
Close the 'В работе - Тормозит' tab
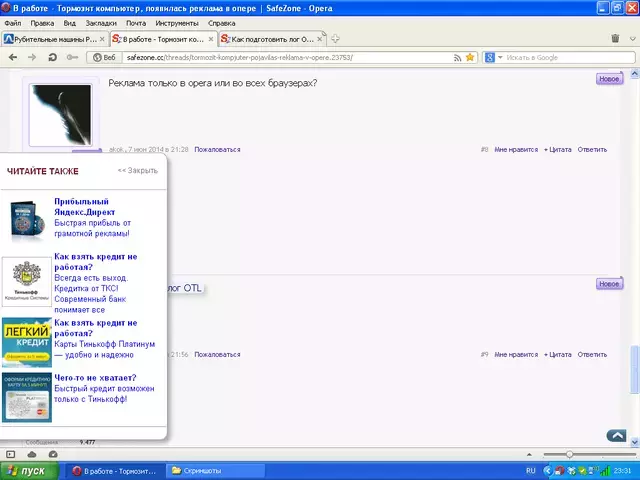(211, 39)
